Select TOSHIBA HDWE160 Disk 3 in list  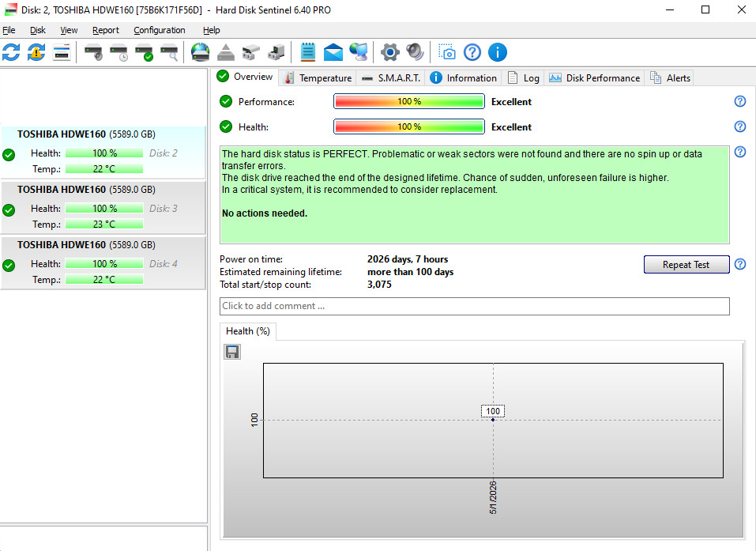pos(103,207)
